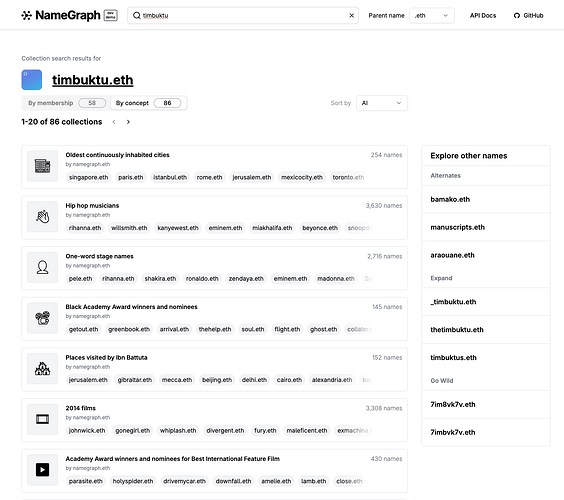
Task: Click the 86 concept count badge
Action: (167, 103)
